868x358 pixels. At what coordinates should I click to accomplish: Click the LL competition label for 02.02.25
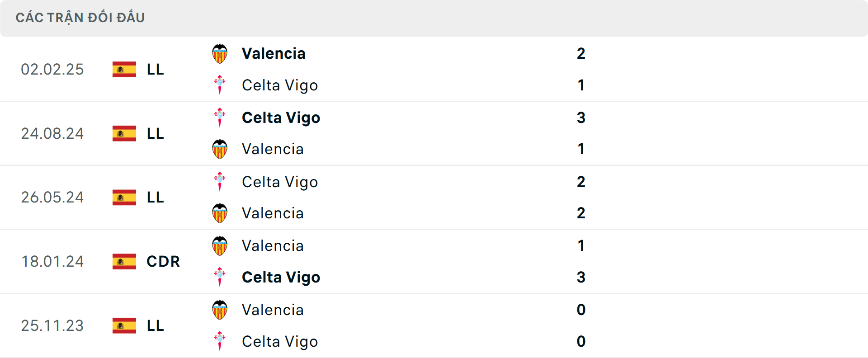click(154, 69)
